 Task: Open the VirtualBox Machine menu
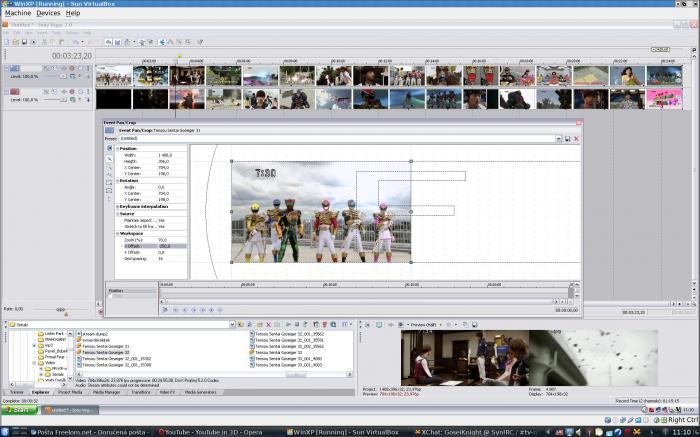[18, 13]
